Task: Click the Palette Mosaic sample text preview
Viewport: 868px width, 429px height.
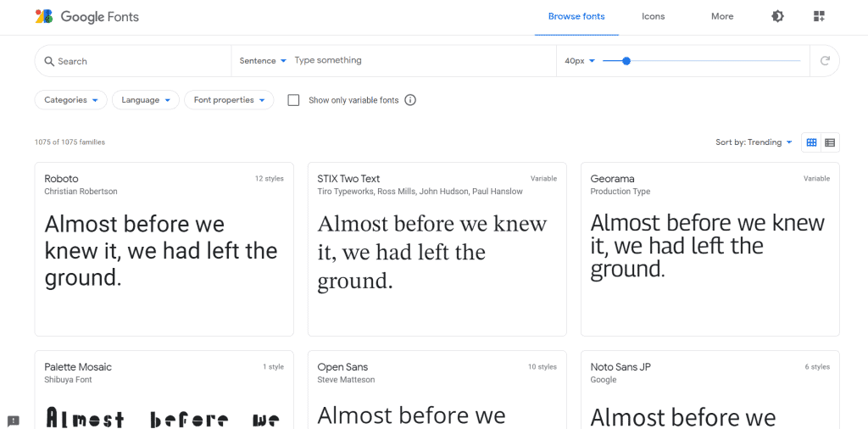Action: (163, 418)
